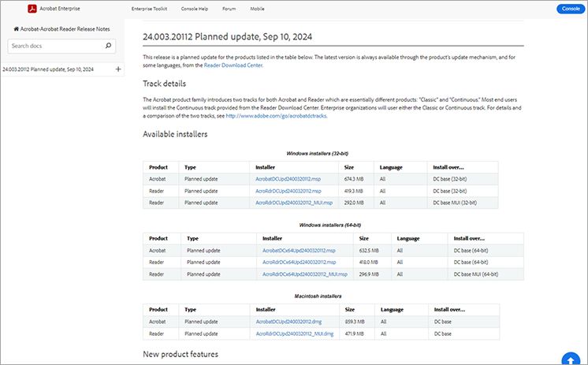Download AcroRdrDCx64Upd2400320112_MUI.msp installer
The image size is (588, 365).
point(296,274)
